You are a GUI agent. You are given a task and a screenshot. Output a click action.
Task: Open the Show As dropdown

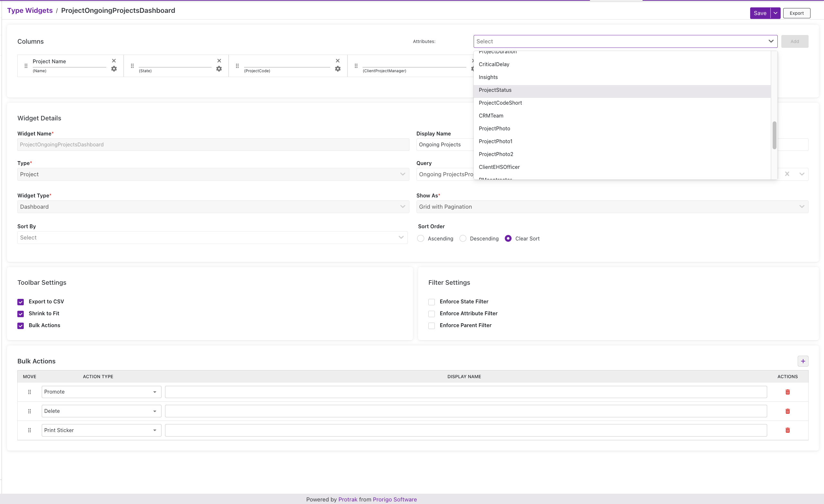click(612, 206)
